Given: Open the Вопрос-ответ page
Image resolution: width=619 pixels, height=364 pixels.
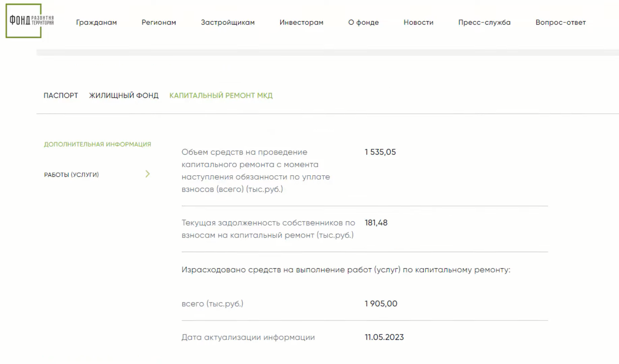Looking at the screenshot, I should click(560, 23).
